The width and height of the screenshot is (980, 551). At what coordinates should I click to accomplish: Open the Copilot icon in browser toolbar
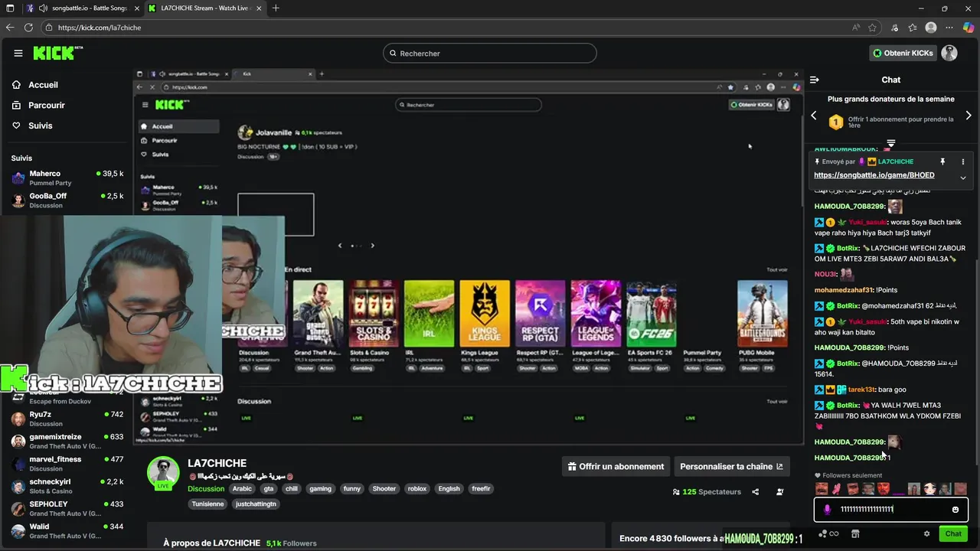[x=968, y=28]
